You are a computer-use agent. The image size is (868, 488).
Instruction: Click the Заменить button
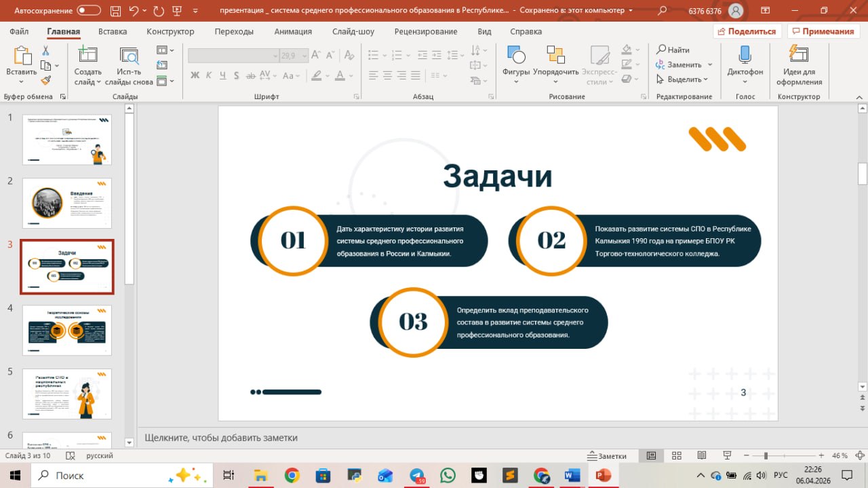pos(679,64)
